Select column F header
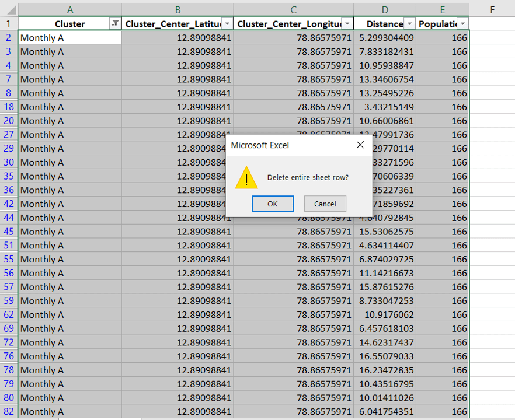This screenshot has width=515, height=420. click(x=490, y=10)
